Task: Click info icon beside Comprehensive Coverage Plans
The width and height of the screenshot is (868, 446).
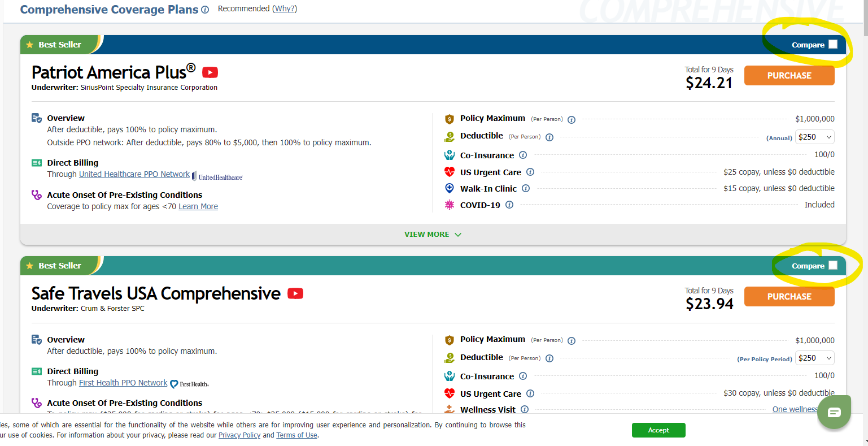Action: (x=205, y=10)
